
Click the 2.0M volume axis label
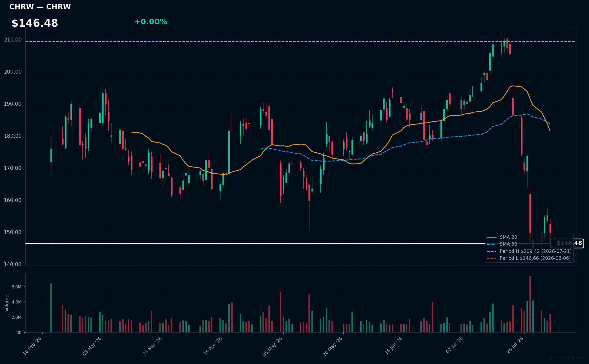[x=17, y=317]
